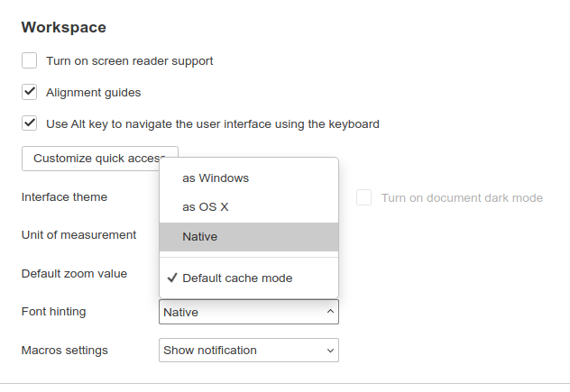The height and width of the screenshot is (392, 570).
Task: Click the document dark mode checkbox
Action: tap(364, 197)
